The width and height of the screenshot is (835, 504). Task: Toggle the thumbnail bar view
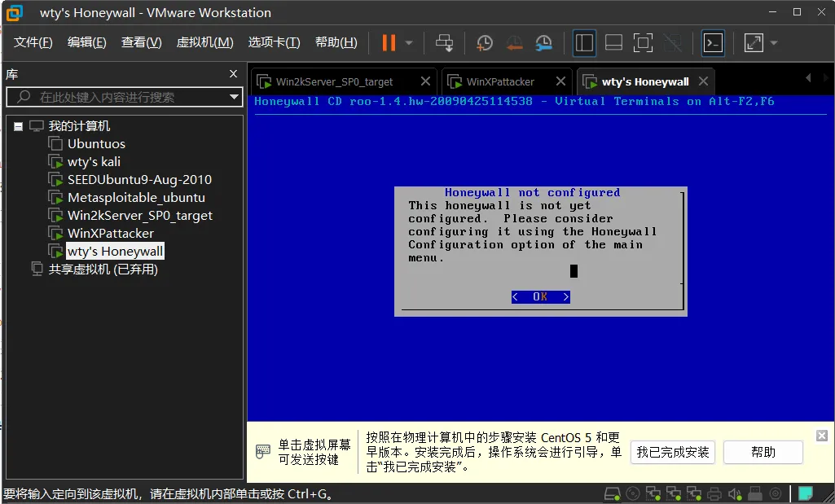point(613,42)
